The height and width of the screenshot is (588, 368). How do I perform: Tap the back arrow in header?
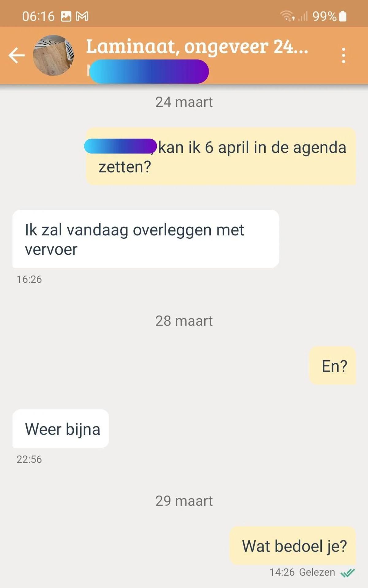[17, 56]
